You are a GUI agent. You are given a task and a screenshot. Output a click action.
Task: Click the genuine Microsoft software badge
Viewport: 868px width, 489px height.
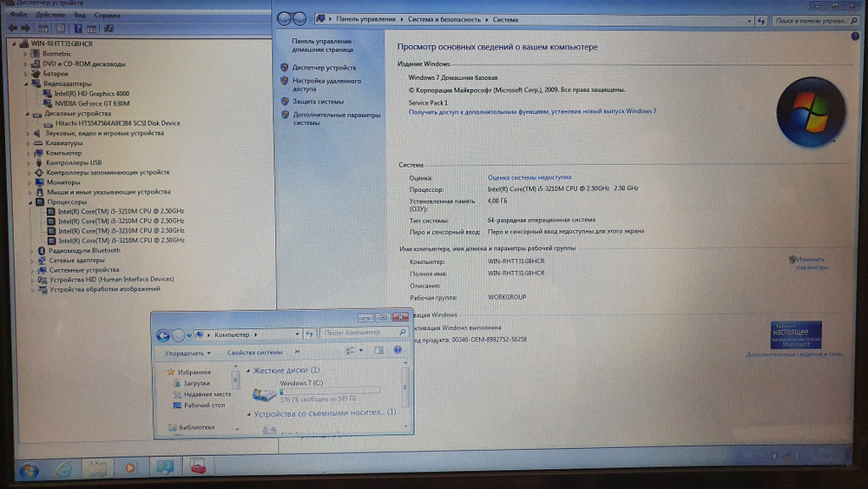point(795,334)
